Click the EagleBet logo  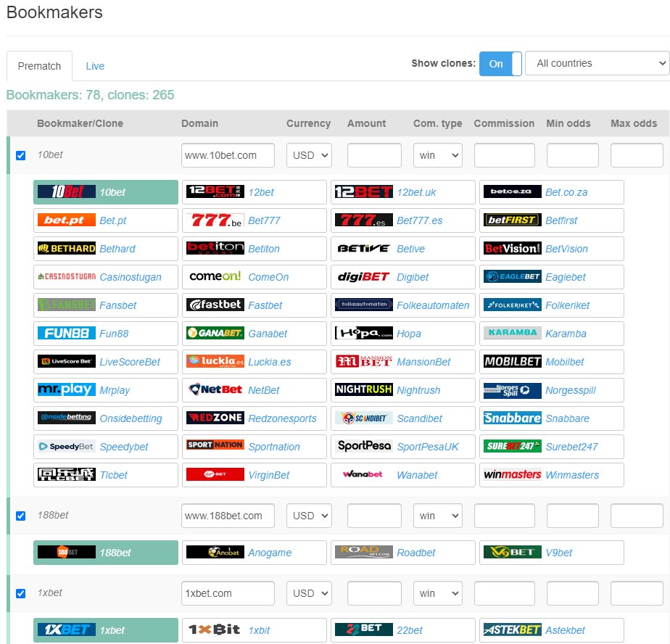[x=513, y=276]
